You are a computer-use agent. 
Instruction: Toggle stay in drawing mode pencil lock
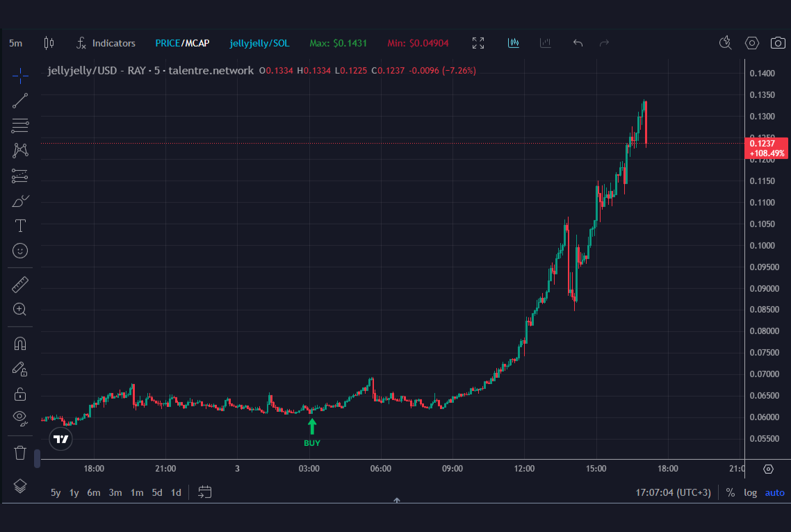20,369
